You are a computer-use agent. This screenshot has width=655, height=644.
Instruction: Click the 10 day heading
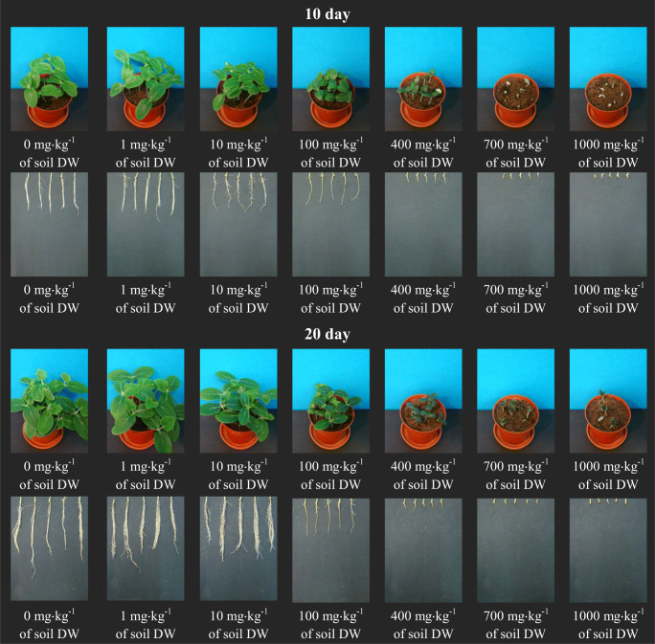click(x=327, y=14)
